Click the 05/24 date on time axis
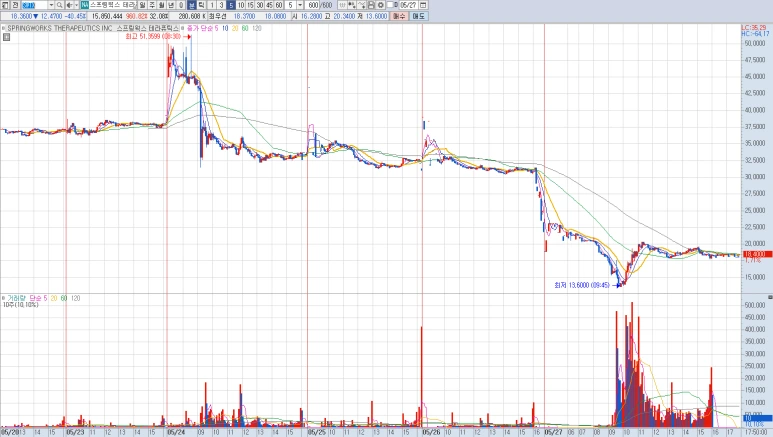 coord(176,432)
